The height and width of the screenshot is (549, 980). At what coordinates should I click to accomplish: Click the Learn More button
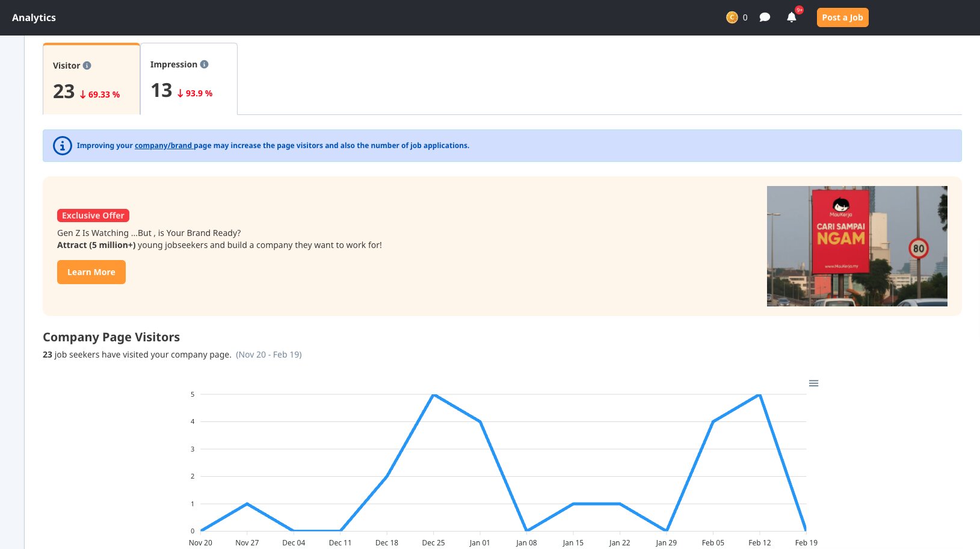[x=91, y=272]
